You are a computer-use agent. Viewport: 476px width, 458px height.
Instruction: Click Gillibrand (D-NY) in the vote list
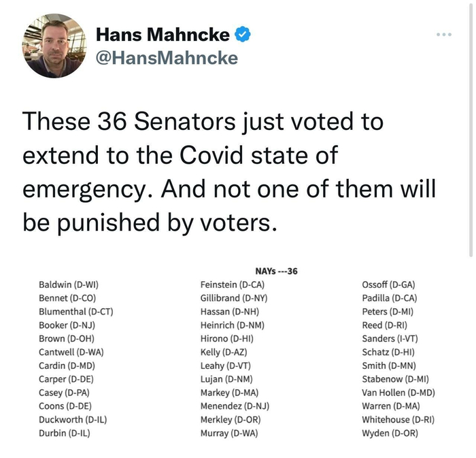click(x=235, y=298)
